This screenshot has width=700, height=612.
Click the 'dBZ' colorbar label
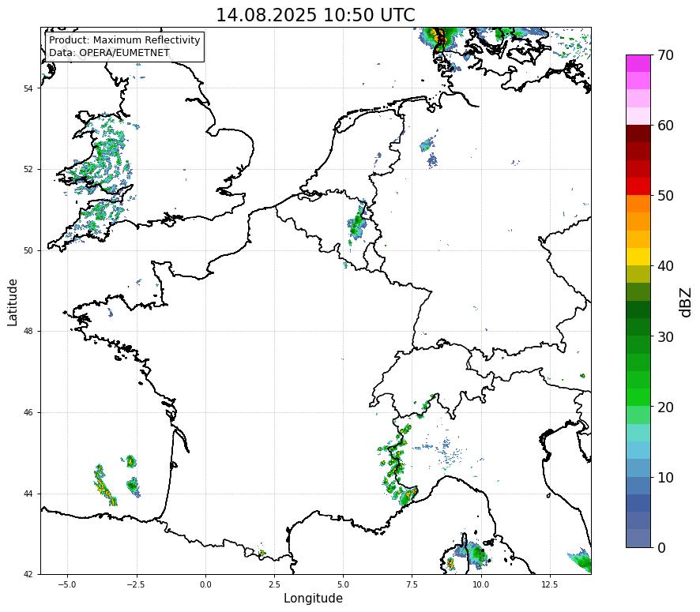685,302
